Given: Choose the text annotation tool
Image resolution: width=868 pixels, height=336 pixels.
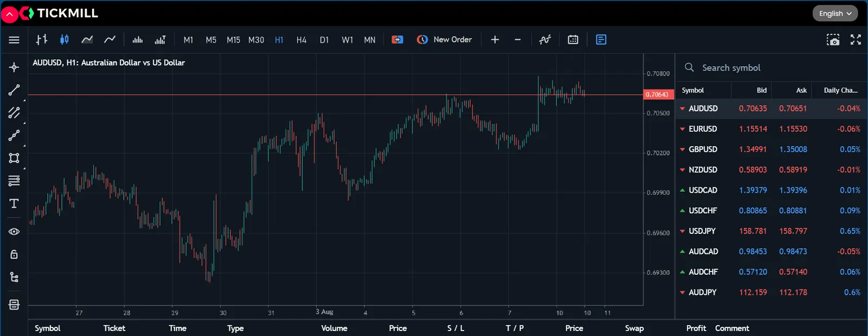Looking at the screenshot, I should (x=14, y=204).
